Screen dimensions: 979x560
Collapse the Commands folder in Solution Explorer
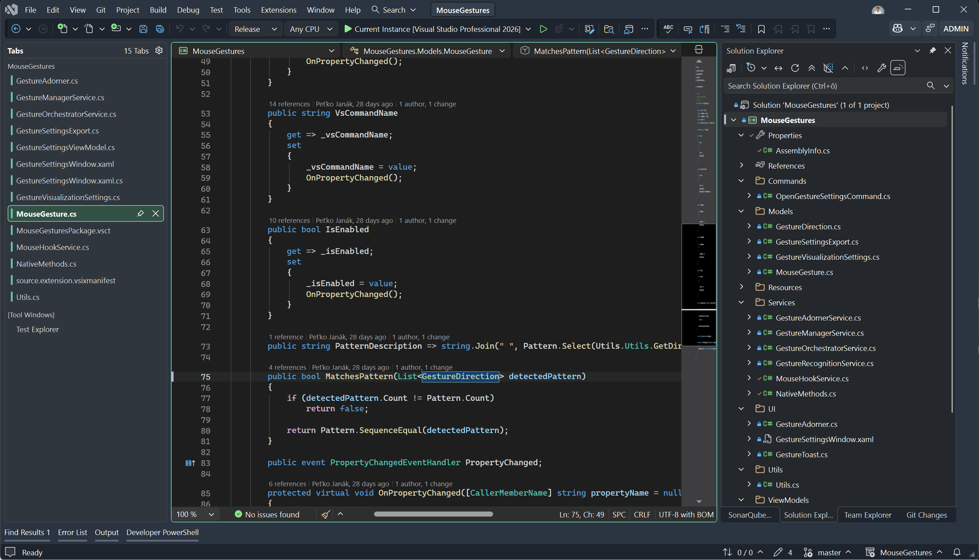pos(741,181)
